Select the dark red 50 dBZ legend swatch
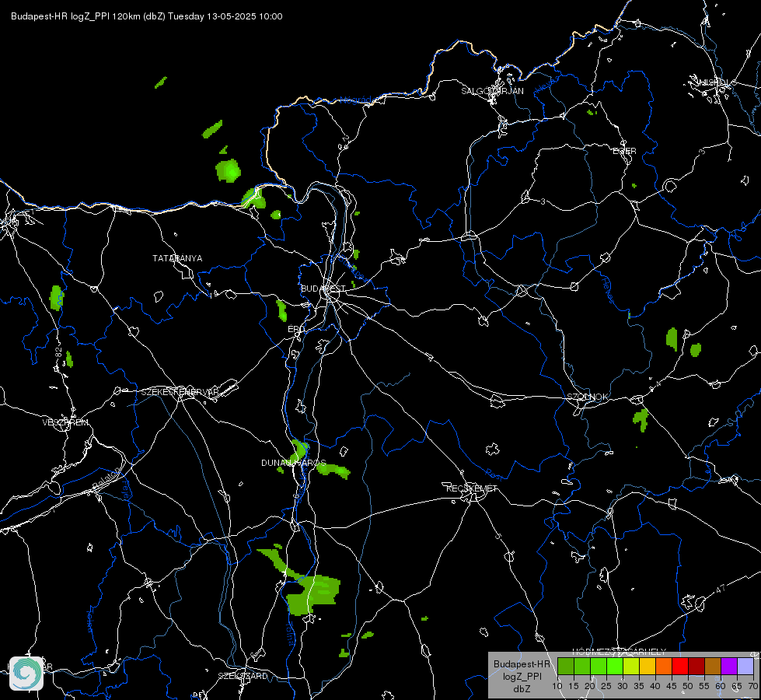The width and height of the screenshot is (761, 700). coord(696,666)
